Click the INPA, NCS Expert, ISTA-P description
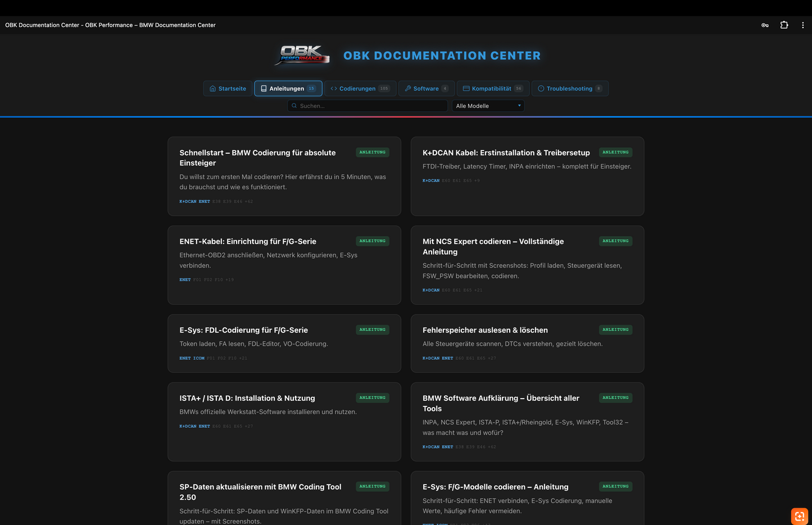The image size is (812, 525). (525, 427)
